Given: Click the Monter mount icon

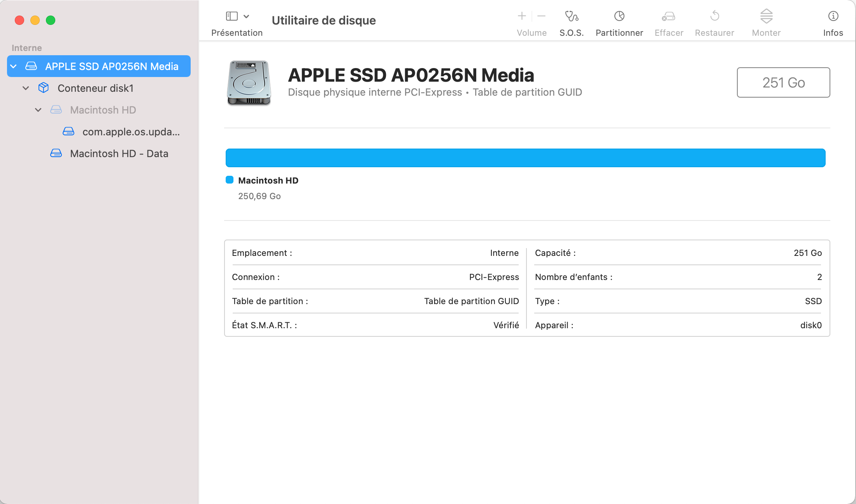Looking at the screenshot, I should 766,16.
